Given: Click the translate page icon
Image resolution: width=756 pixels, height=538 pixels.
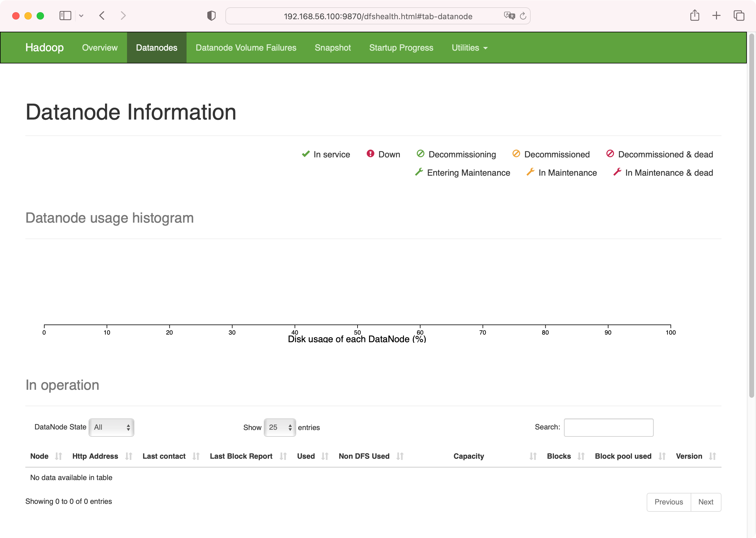Looking at the screenshot, I should pos(509,16).
